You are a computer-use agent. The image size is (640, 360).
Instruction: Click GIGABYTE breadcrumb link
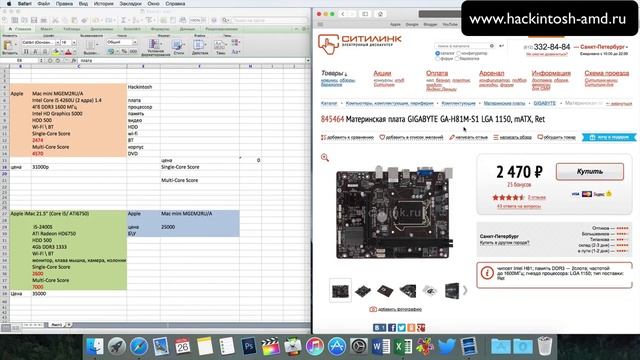(x=544, y=103)
